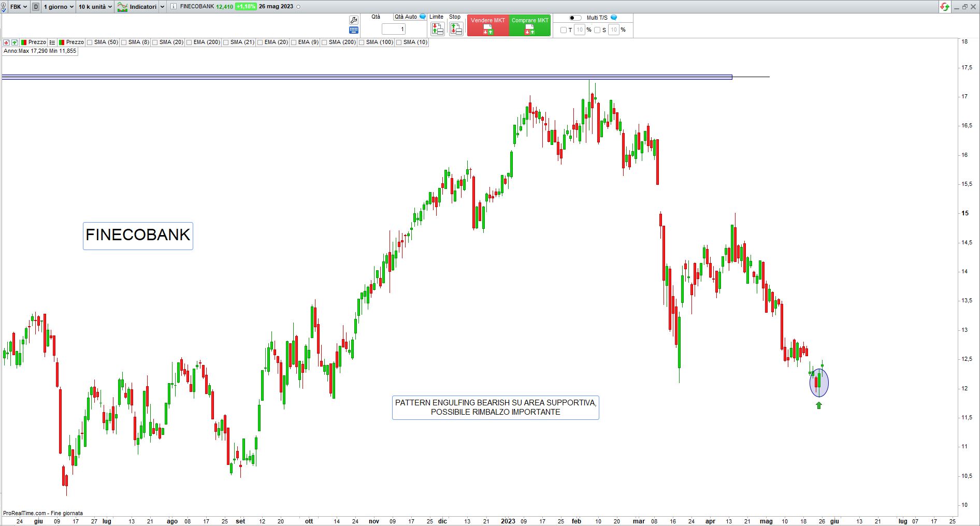Screen dimensions: 980x526
Task: Open the FBK ticker dropdown
Action: [x=19, y=7]
